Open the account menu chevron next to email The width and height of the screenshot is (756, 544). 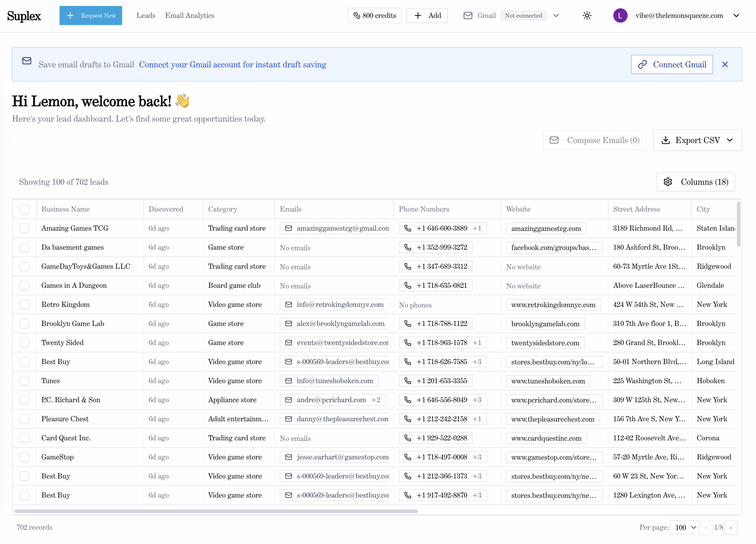(x=736, y=16)
